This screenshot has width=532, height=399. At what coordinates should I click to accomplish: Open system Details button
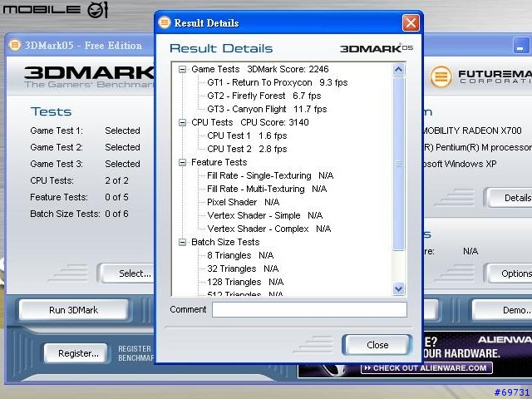[509, 198]
